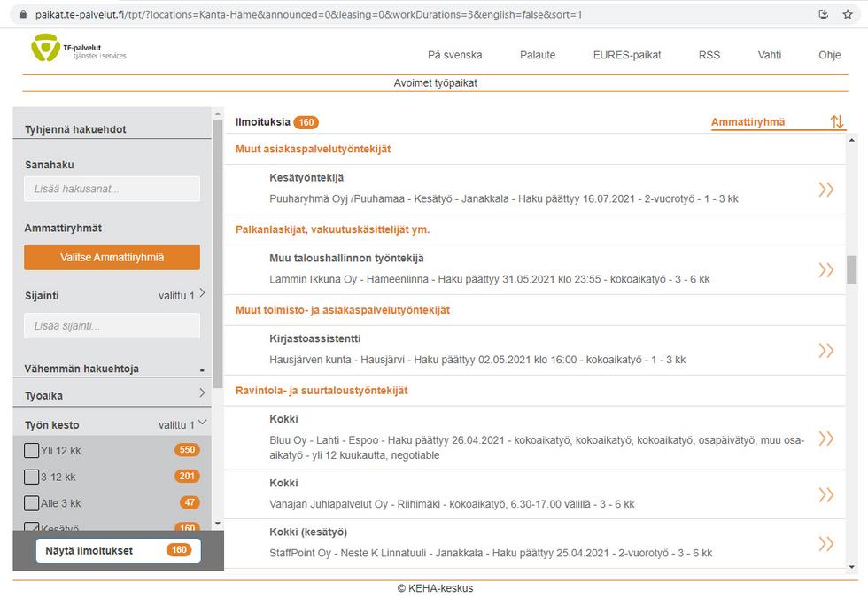Click the TE-palvelut logo
Image resolution: width=868 pixels, height=598 pixels.
78,49
